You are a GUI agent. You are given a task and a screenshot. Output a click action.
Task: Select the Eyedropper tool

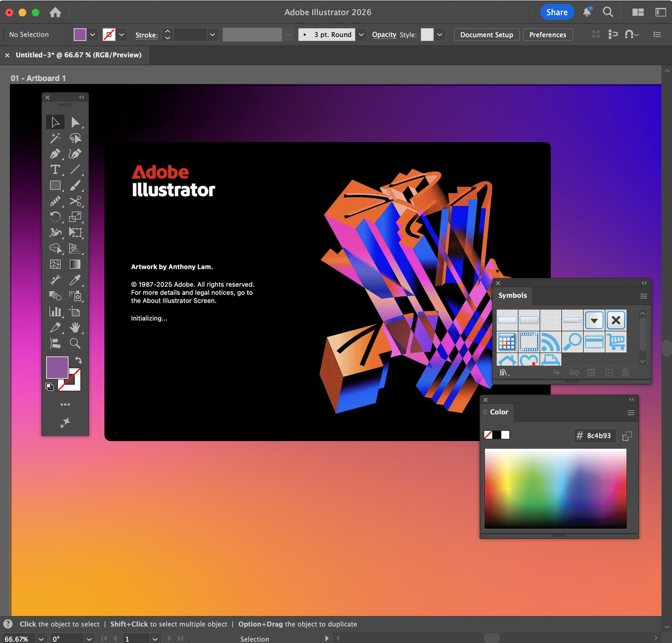click(x=75, y=280)
